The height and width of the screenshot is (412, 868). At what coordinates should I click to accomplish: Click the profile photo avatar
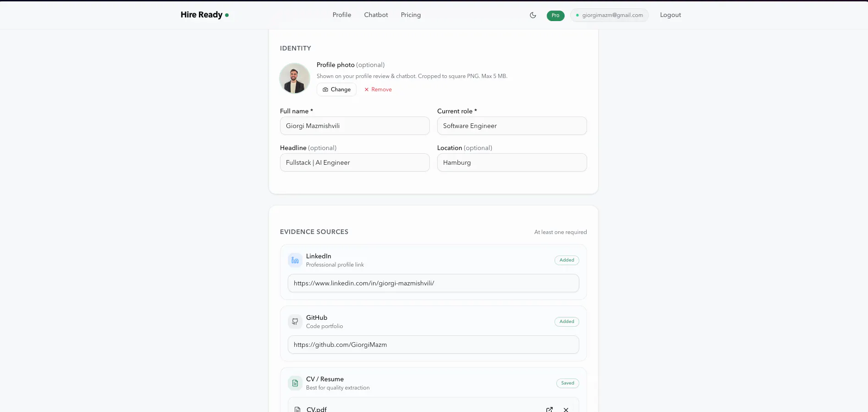click(x=295, y=78)
